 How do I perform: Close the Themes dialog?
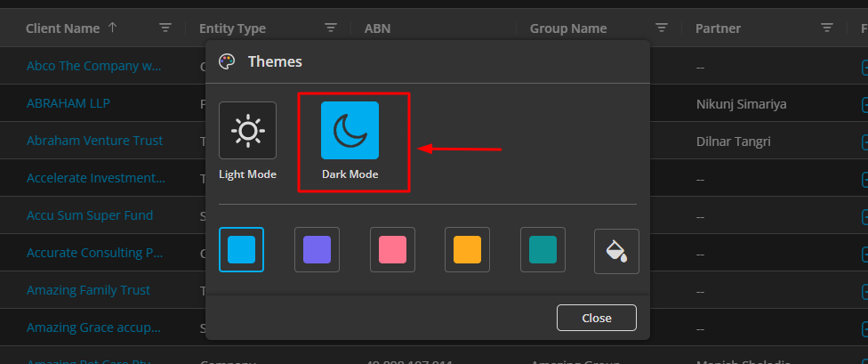click(596, 318)
